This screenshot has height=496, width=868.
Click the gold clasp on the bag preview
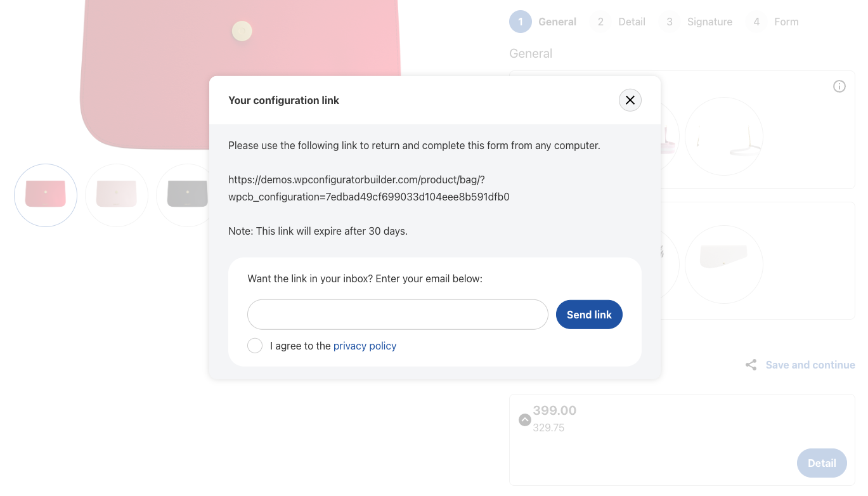point(242,30)
